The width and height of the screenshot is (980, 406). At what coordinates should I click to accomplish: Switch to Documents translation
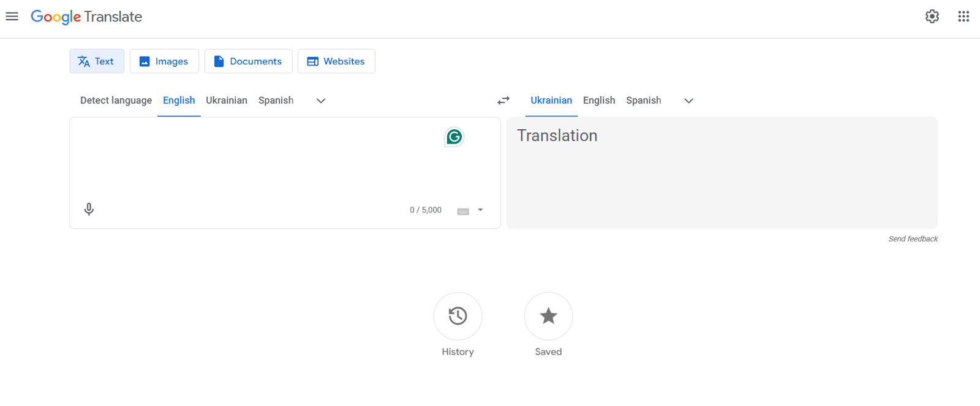(x=248, y=61)
